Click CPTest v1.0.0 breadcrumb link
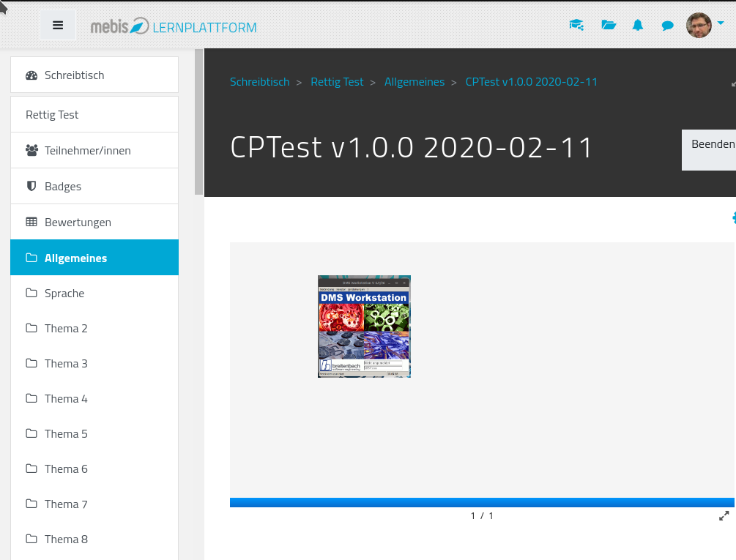 532,82
